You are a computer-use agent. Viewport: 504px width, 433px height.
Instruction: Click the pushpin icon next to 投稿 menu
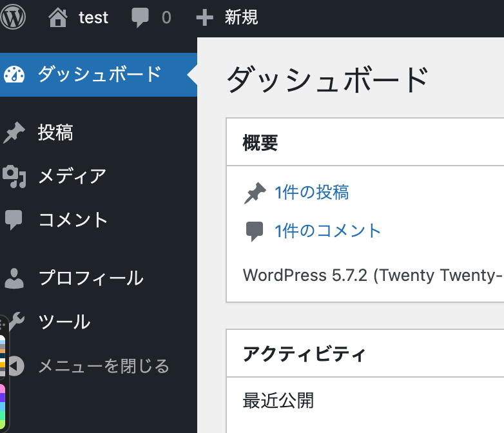click(14, 133)
